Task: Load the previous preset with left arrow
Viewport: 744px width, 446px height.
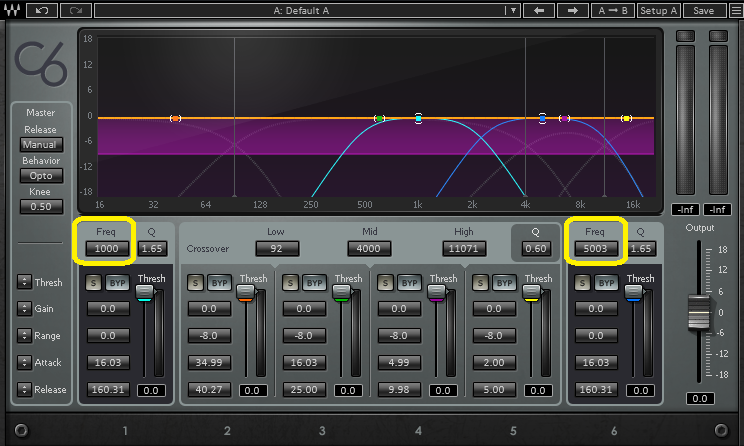Action: pos(539,10)
